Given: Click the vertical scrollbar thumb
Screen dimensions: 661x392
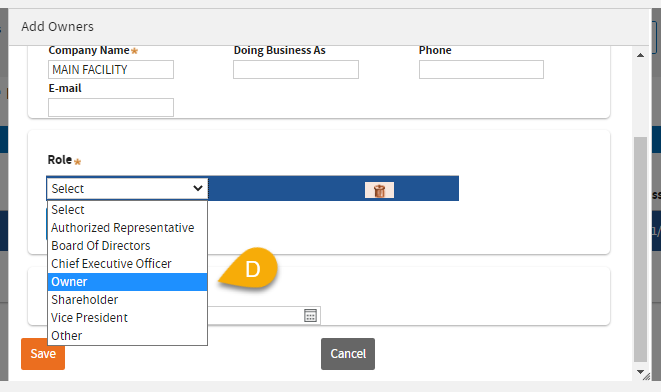Looking at the screenshot, I should point(640,249).
